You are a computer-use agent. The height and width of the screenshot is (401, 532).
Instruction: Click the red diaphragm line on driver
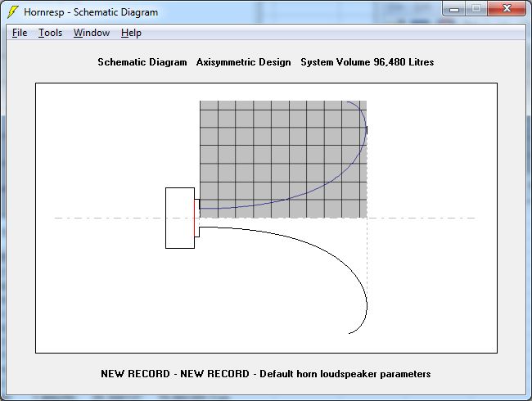tap(195, 218)
